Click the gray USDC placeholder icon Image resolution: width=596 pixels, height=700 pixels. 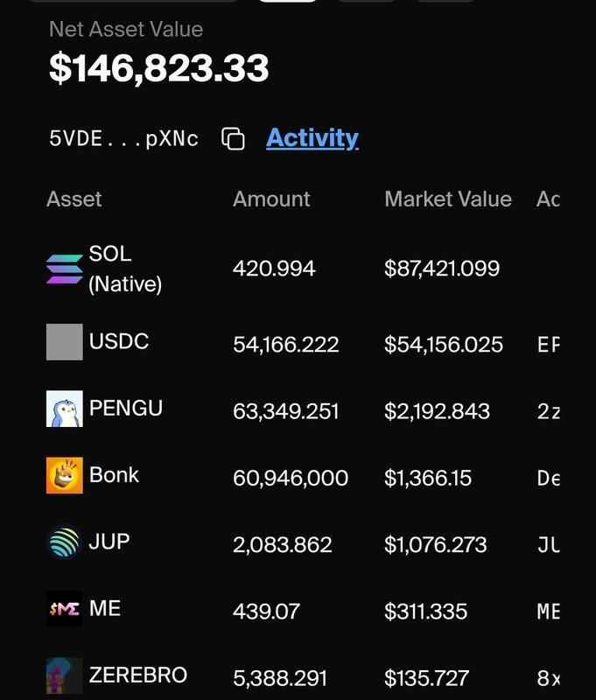pos(65,342)
